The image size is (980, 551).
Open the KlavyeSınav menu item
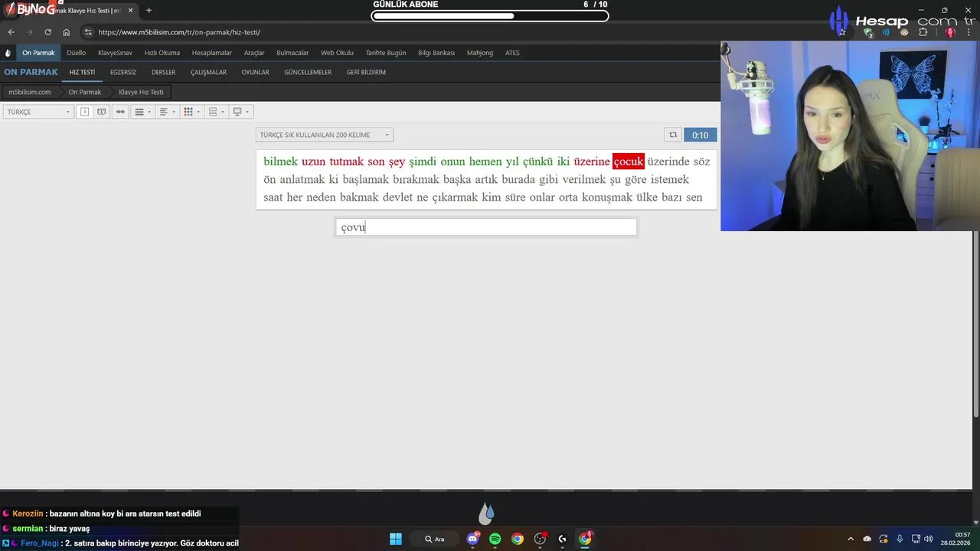(x=115, y=53)
